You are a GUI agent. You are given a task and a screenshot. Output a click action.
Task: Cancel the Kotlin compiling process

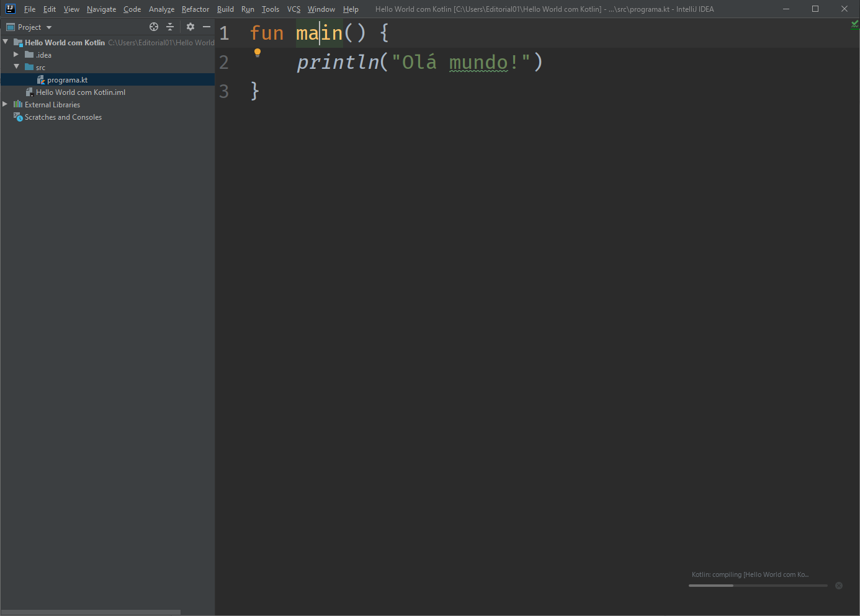pyautogui.click(x=839, y=586)
